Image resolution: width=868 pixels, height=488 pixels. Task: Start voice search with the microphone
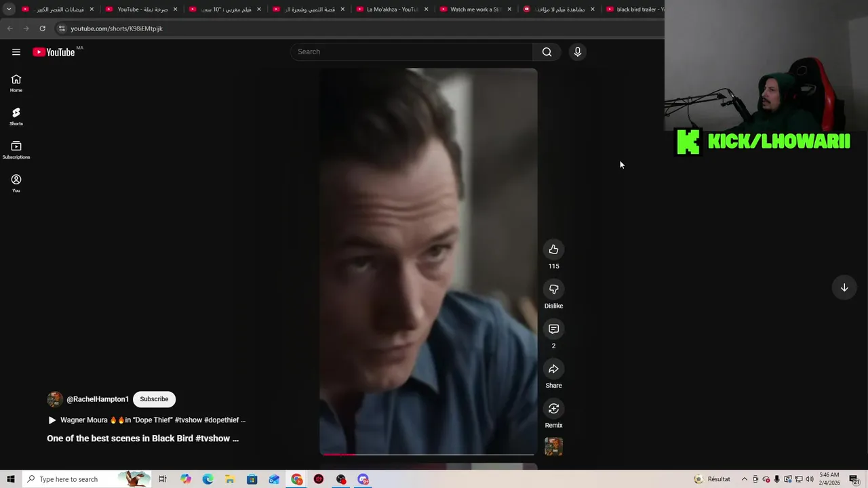point(578,52)
